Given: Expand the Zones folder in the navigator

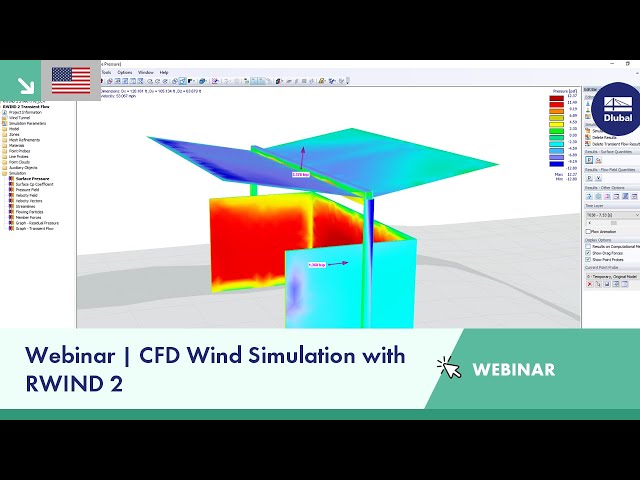Looking at the screenshot, I should [x=4, y=134].
